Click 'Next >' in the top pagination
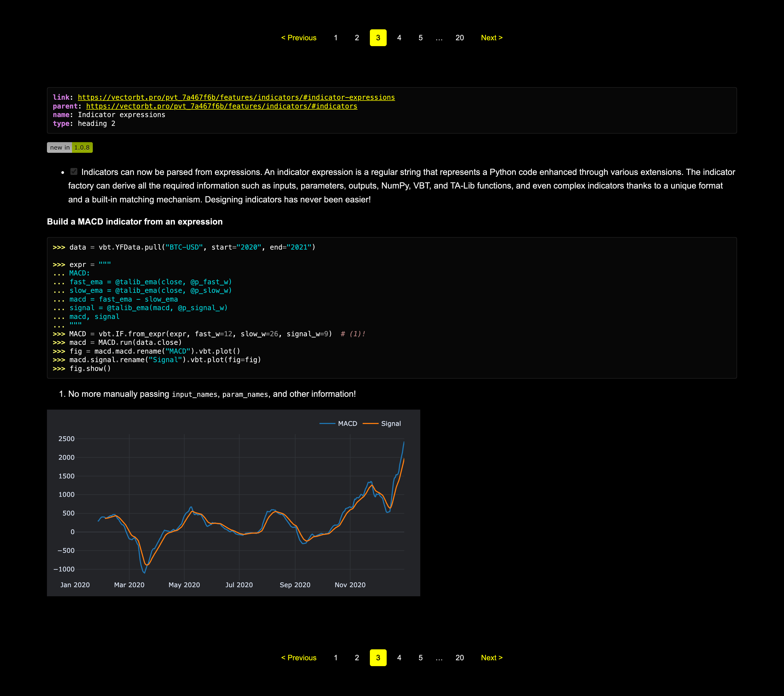The image size is (784, 696). [x=491, y=38]
